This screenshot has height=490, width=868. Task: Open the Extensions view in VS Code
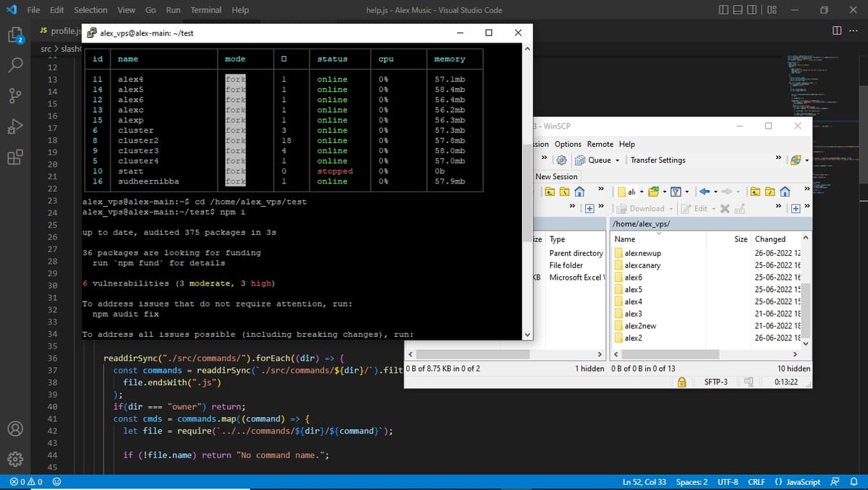[16, 156]
